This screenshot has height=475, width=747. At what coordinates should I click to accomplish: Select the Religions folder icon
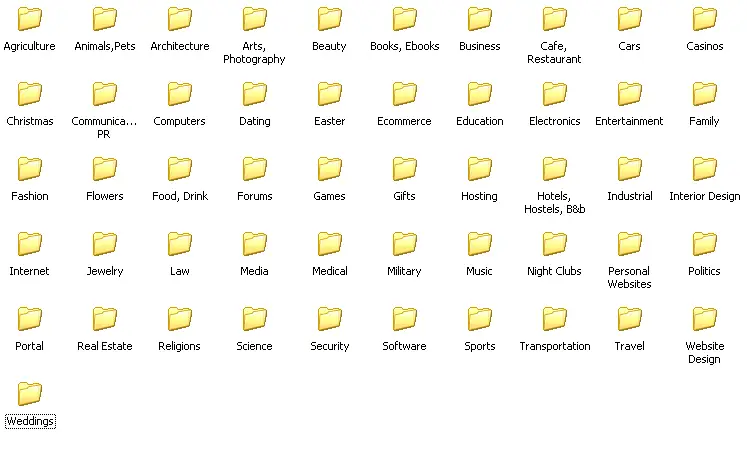coord(180,319)
